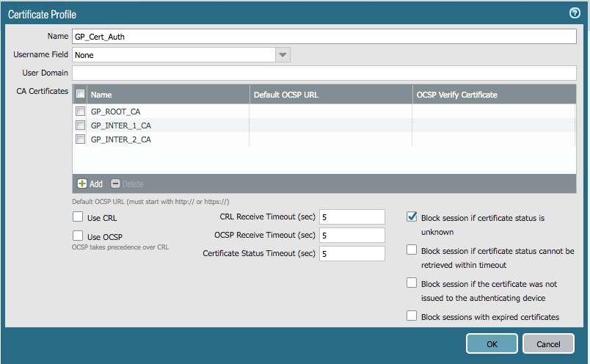This screenshot has width=590, height=364.
Task: Check block sessions with expired certificates
Action: point(412,316)
